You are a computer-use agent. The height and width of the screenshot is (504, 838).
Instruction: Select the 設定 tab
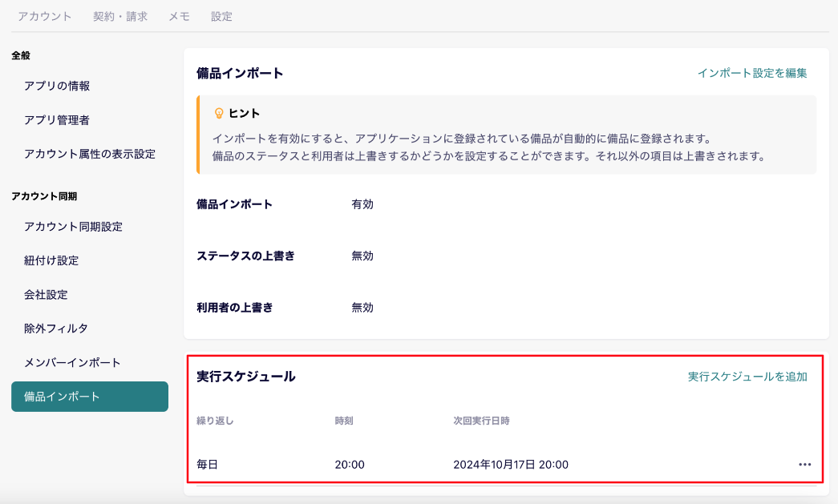(x=221, y=16)
